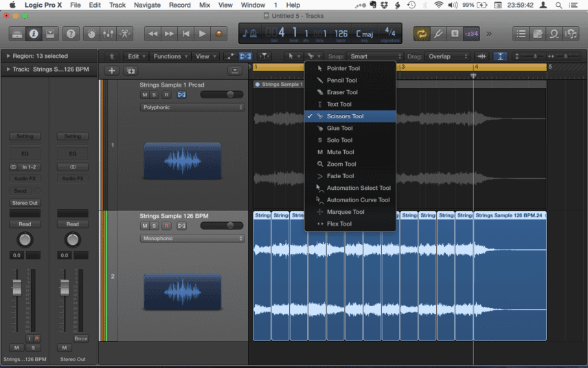
Task: Click the left channel Audio FX slot
Action: click(25, 179)
